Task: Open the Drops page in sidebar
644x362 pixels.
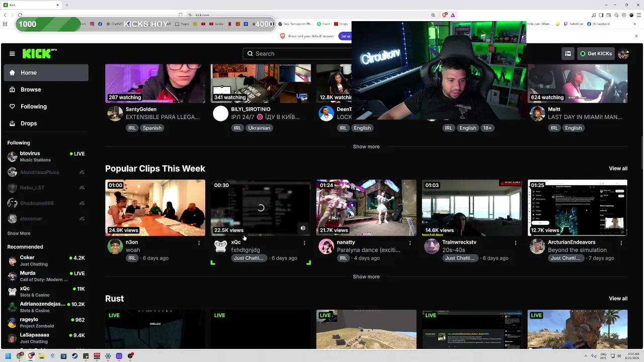Action: [46, 123]
